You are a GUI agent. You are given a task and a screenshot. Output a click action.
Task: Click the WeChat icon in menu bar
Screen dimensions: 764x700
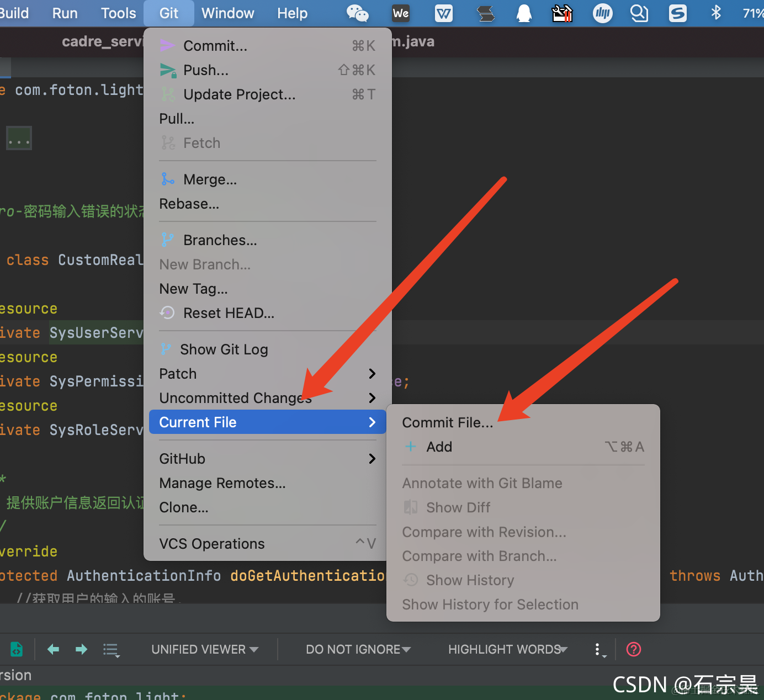(x=357, y=13)
